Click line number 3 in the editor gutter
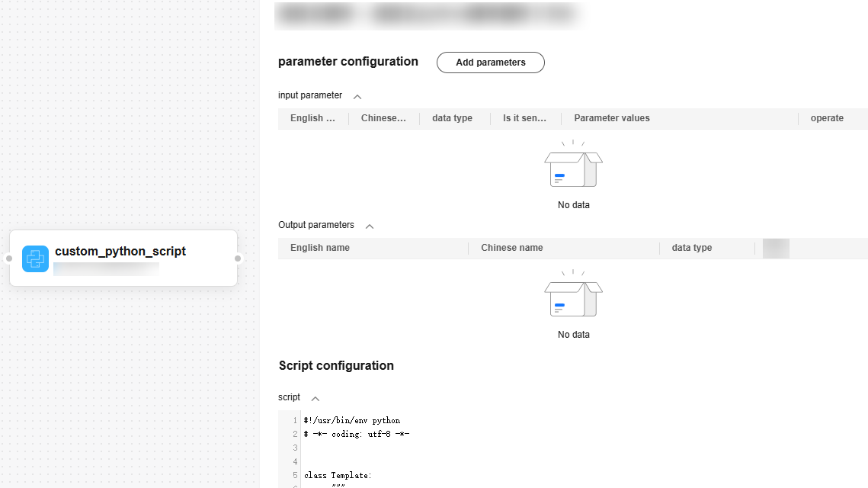The height and width of the screenshot is (488, 868). coord(295,448)
